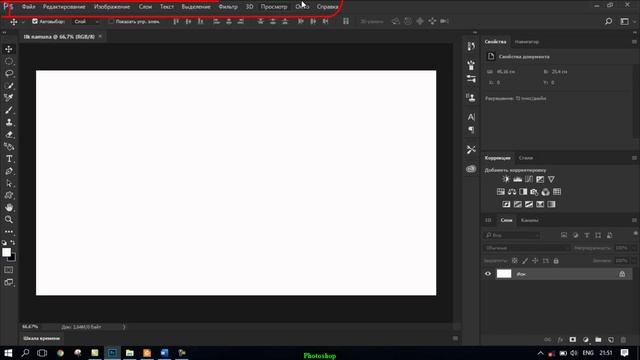The image size is (640, 360).
Task: Toggle adjustment layer filter in Layers panel
Action: [x=575, y=235]
